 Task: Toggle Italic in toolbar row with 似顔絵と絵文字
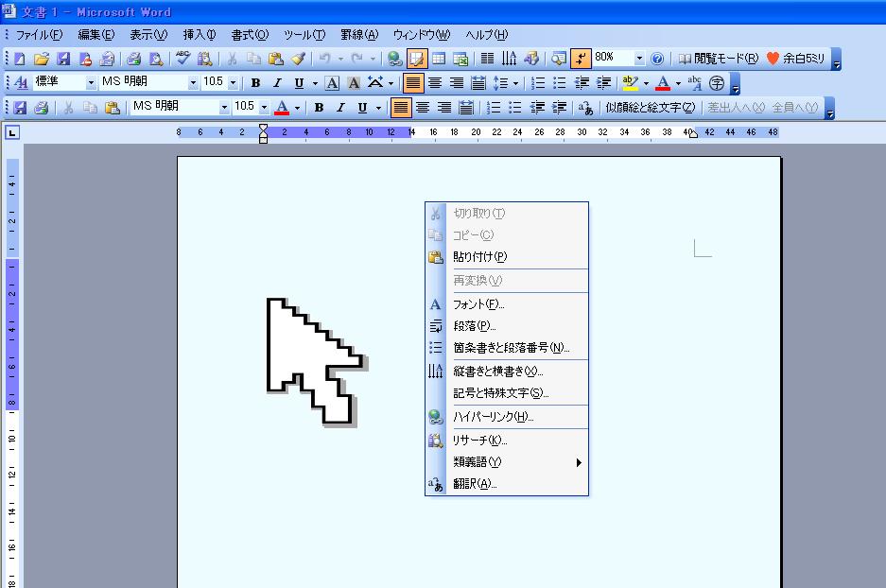pos(340,108)
